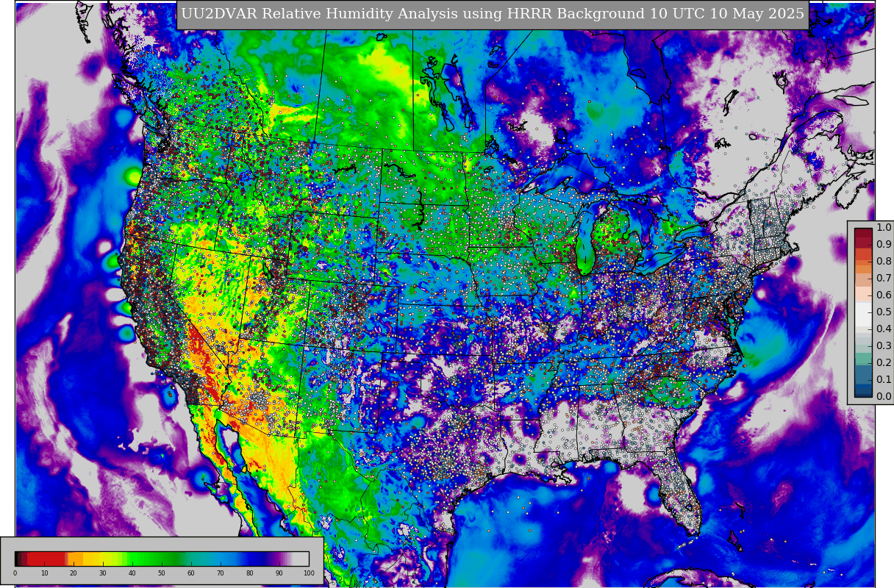Select the 0.7 label on right colorbar
894x588 pixels.
(884, 278)
